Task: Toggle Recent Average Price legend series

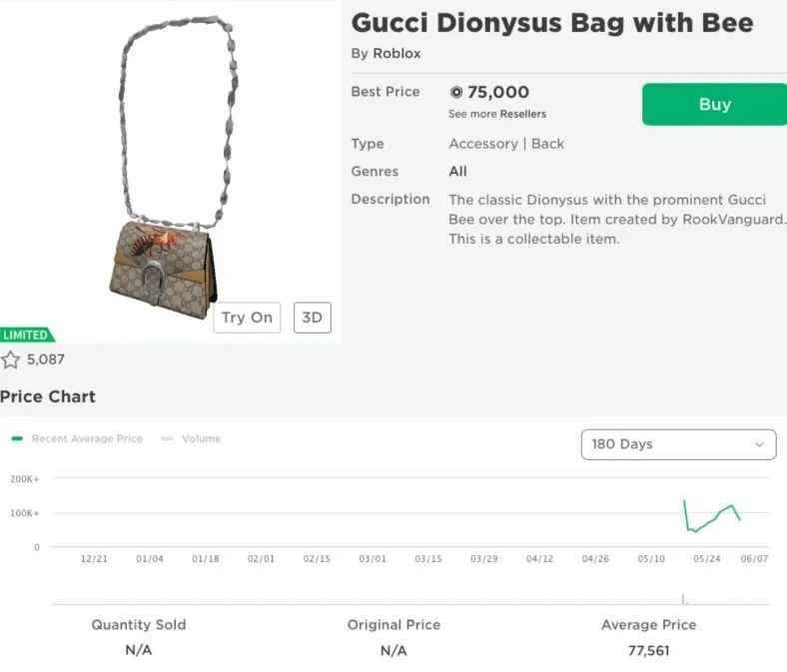Action: 78,438
